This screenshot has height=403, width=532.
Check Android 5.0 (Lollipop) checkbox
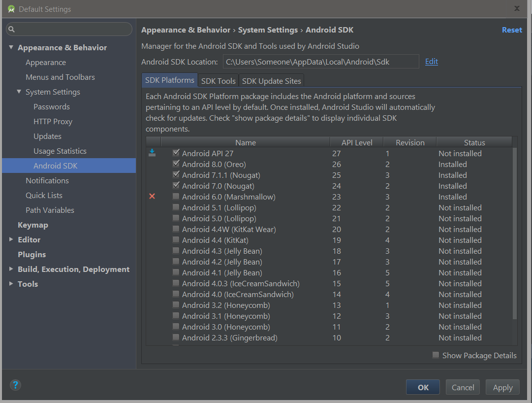click(176, 218)
